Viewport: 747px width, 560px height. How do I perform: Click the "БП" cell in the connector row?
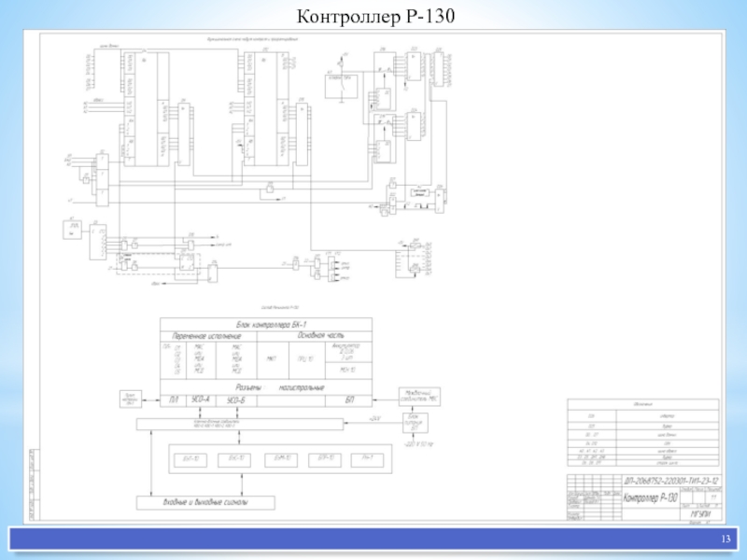348,400
